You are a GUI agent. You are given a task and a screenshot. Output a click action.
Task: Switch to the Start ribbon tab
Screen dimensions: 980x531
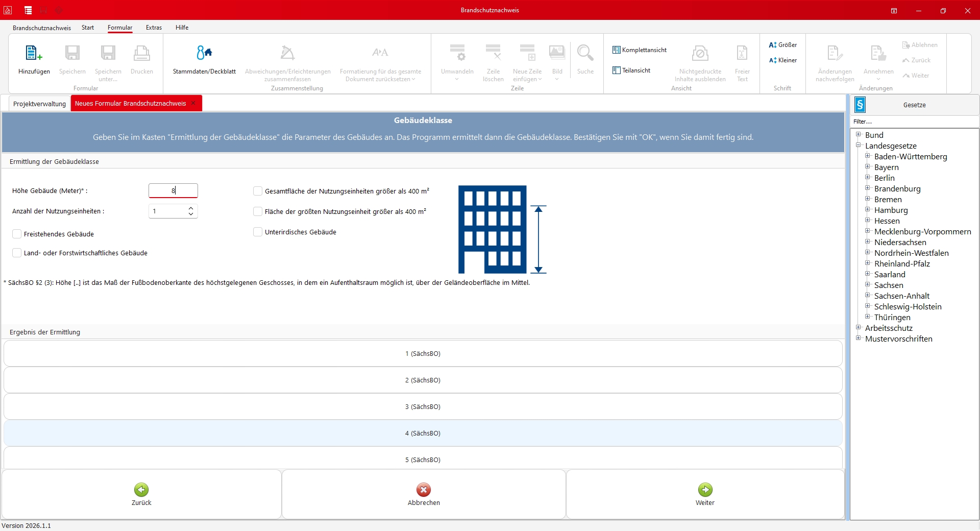click(88, 28)
